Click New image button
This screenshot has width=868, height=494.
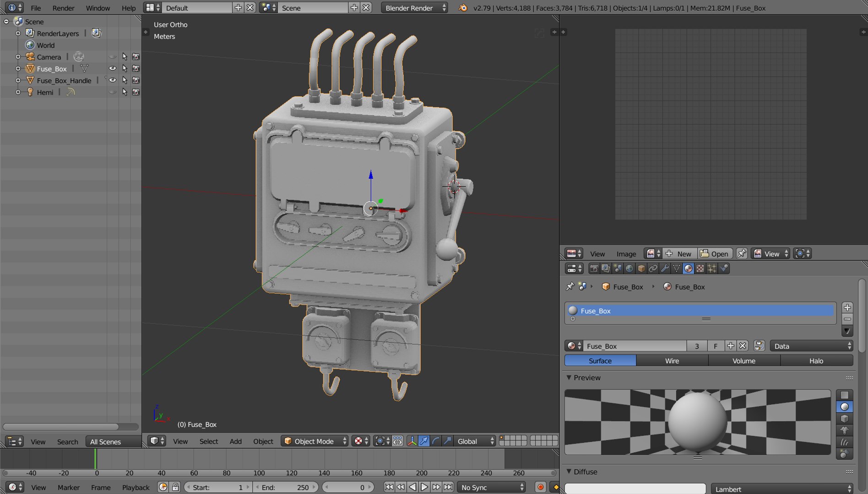pyautogui.click(x=680, y=253)
